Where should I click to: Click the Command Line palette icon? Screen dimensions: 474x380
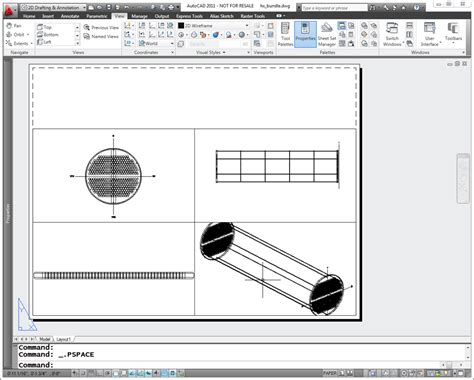tap(342, 26)
